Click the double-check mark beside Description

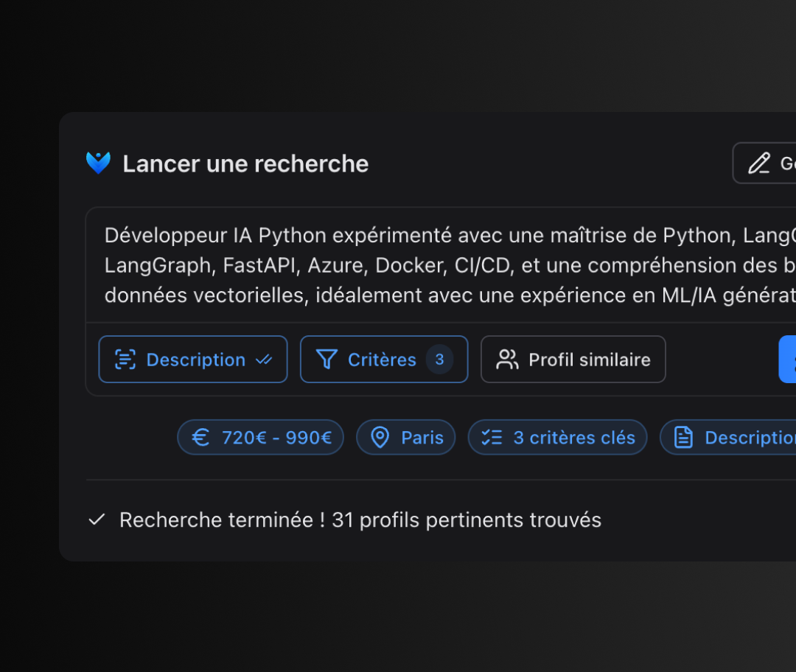click(x=263, y=360)
